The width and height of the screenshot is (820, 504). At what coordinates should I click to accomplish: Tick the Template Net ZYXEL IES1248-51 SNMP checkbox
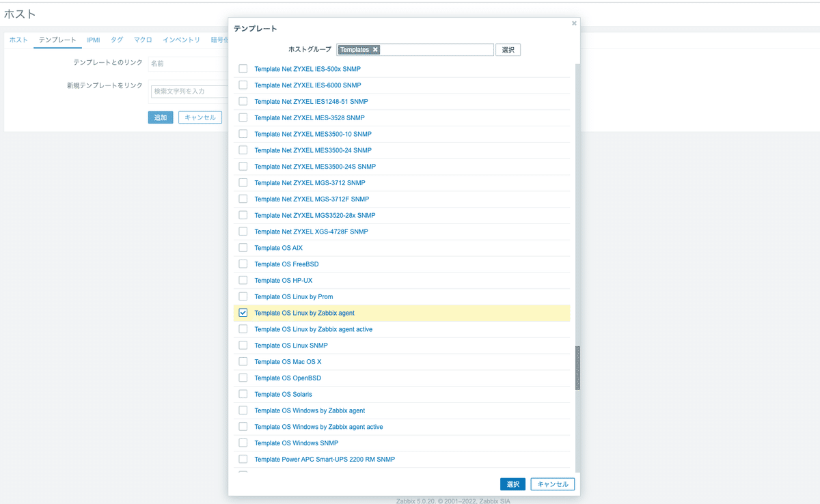click(243, 101)
